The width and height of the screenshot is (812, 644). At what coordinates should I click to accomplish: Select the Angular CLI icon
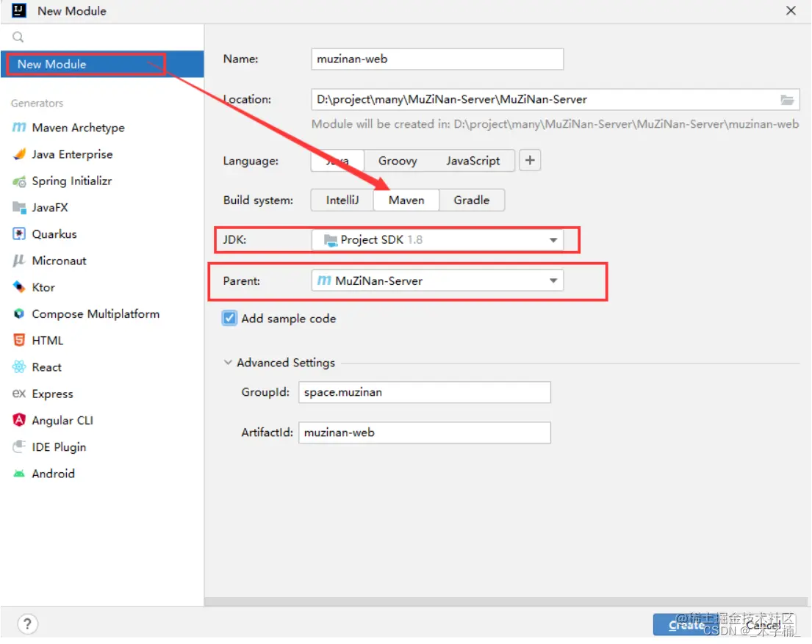[19, 420]
